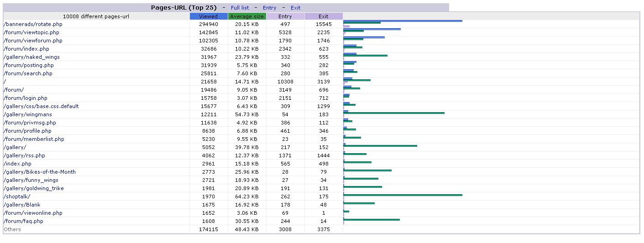Open /forum/faq.php link

[x=23, y=221]
